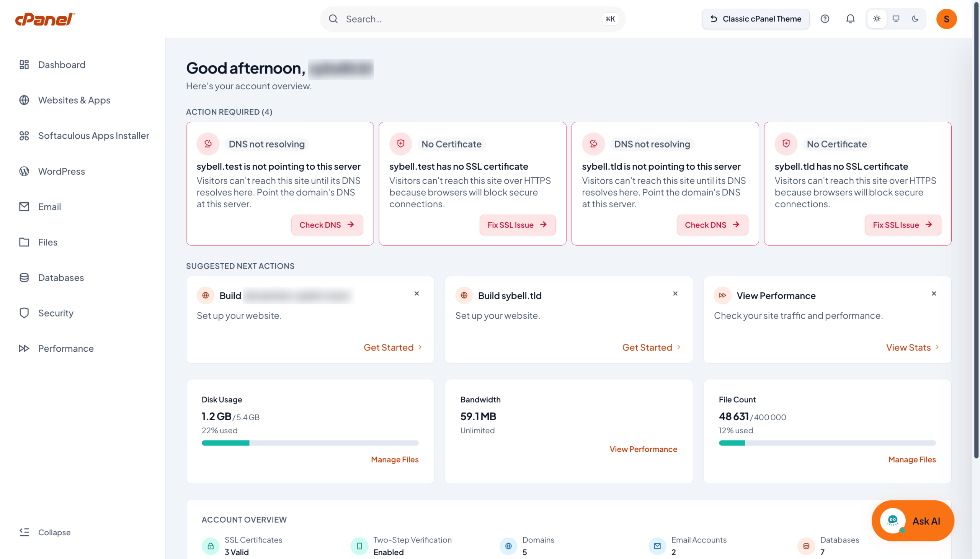980x559 pixels.
Task: Click the cPanel logo
Action: [x=45, y=19]
